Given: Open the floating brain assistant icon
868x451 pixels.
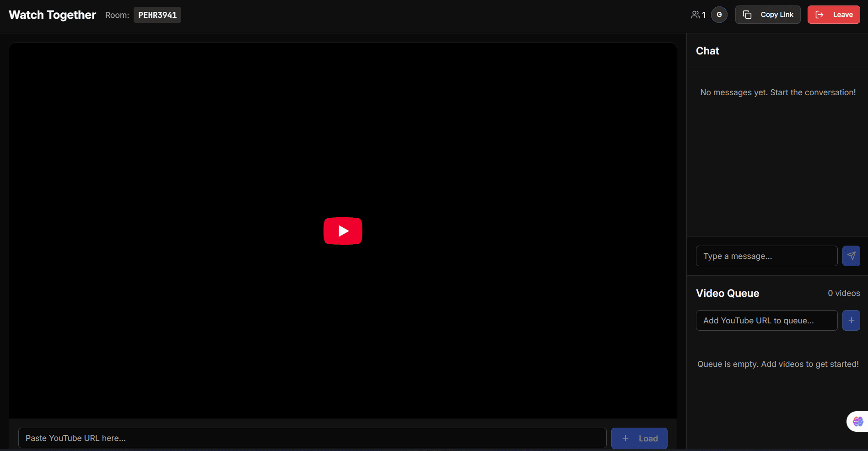Looking at the screenshot, I should [x=858, y=421].
